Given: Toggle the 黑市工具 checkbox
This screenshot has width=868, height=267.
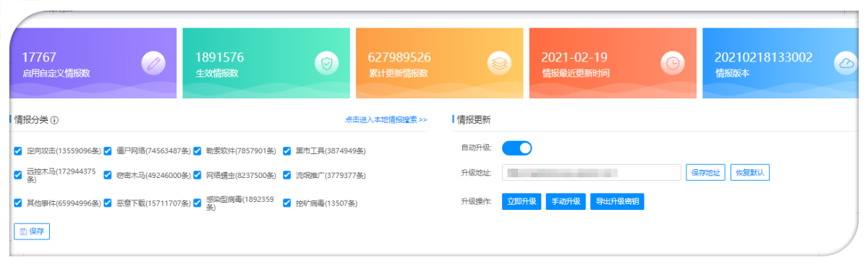Looking at the screenshot, I should pyautogui.click(x=287, y=151).
